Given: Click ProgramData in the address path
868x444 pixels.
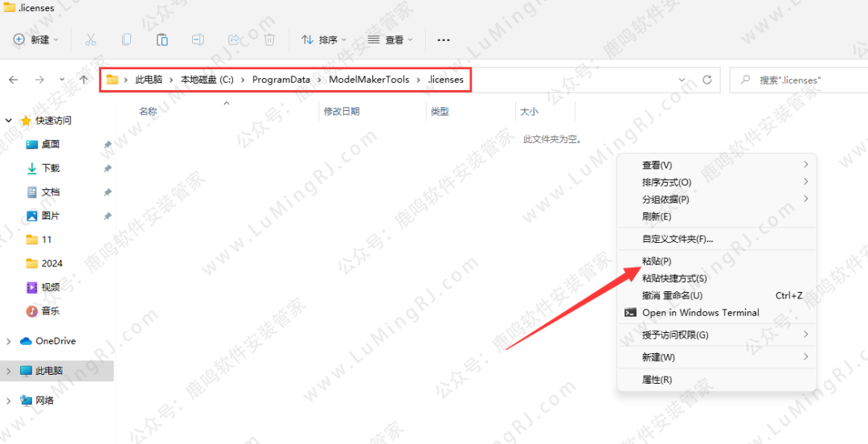Looking at the screenshot, I should 280,80.
